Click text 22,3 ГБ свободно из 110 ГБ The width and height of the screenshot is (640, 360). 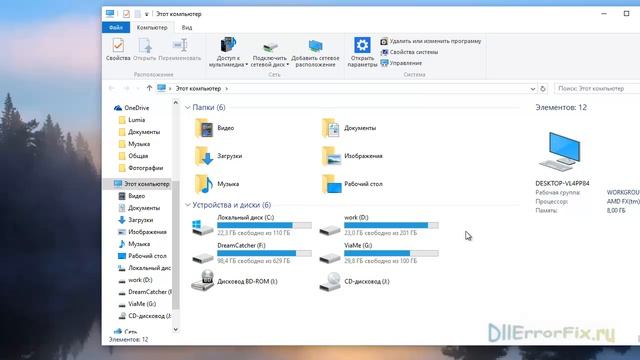[x=253, y=233]
